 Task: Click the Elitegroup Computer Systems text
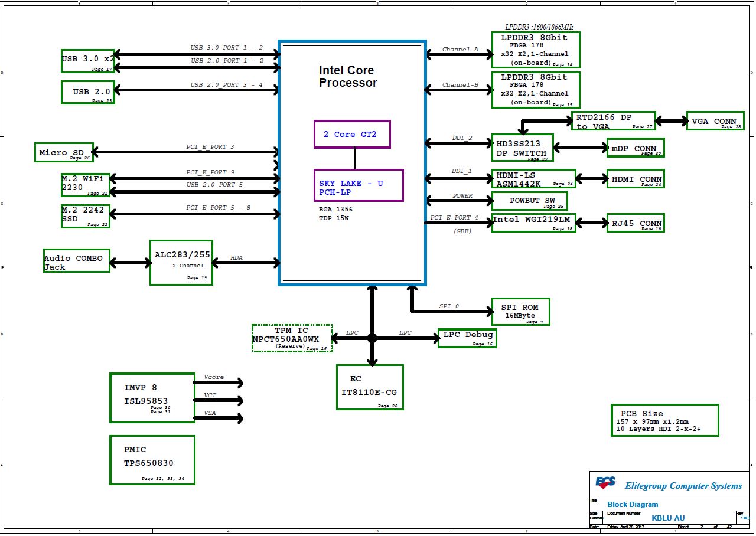click(683, 486)
